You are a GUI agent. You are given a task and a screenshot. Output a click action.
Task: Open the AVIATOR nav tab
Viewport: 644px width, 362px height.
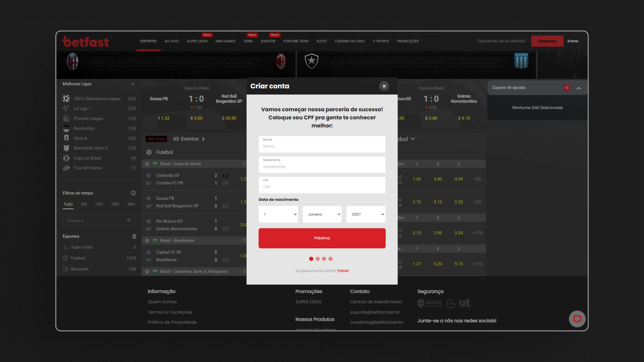[x=268, y=41]
